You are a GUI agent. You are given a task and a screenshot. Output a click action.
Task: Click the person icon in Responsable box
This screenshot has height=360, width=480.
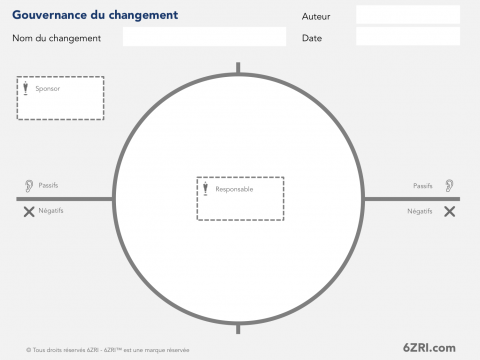click(x=205, y=189)
